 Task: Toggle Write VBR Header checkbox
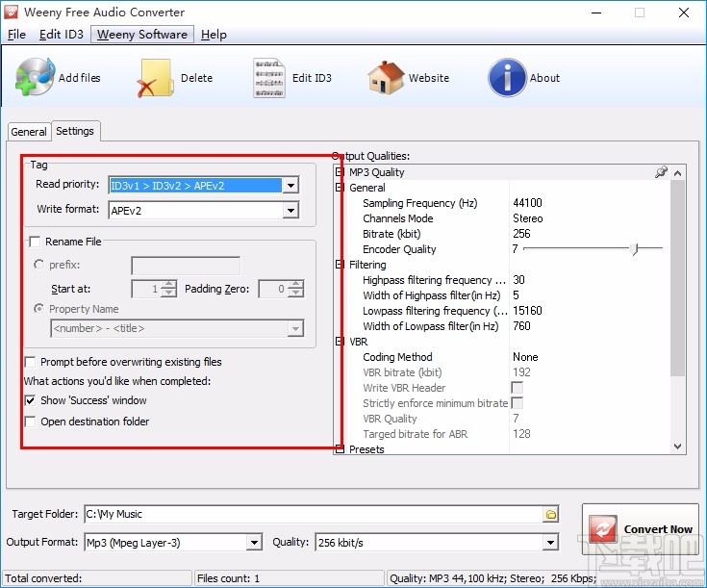[x=518, y=388]
